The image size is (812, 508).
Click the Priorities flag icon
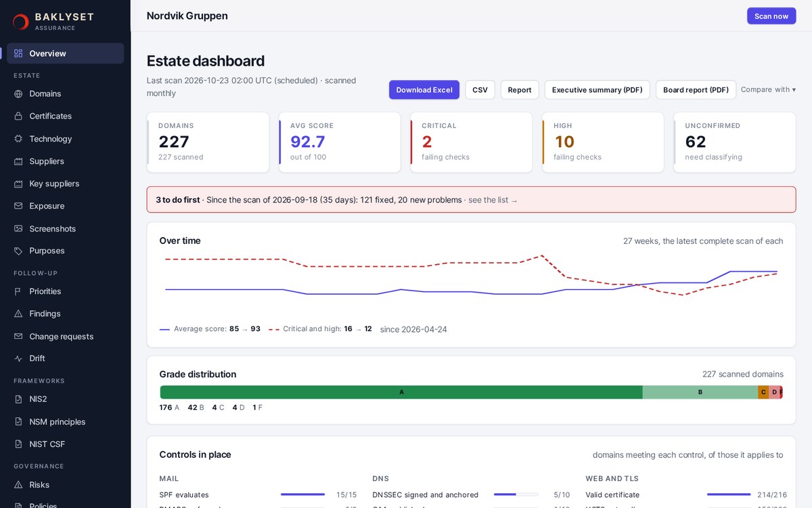coord(18,291)
